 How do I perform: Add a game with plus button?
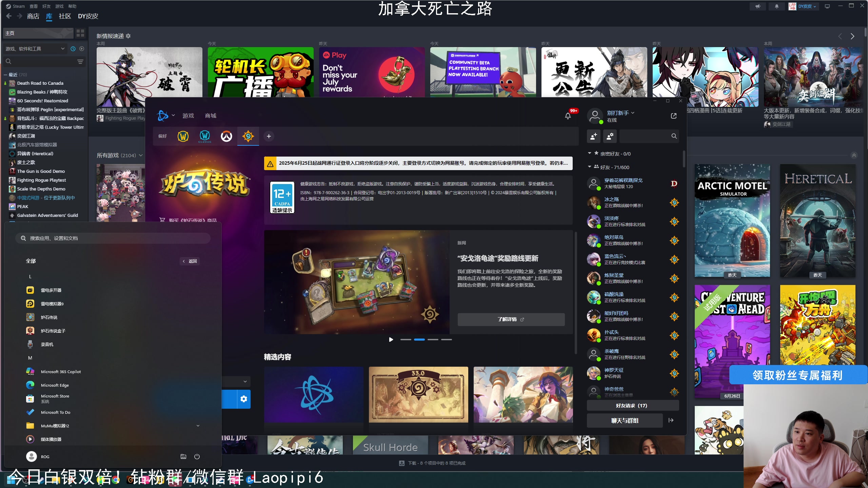click(x=269, y=136)
